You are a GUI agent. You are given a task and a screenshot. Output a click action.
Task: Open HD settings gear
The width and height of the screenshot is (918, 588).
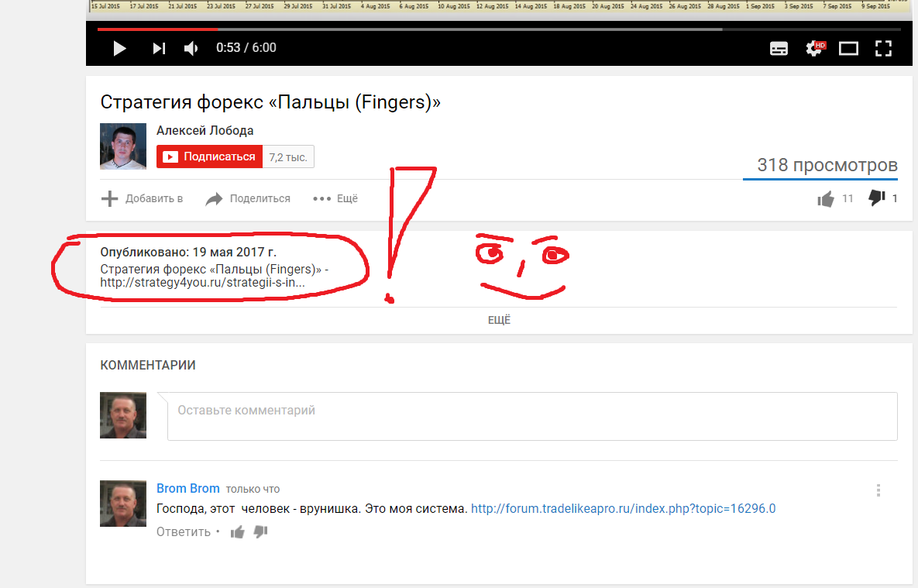click(x=815, y=48)
